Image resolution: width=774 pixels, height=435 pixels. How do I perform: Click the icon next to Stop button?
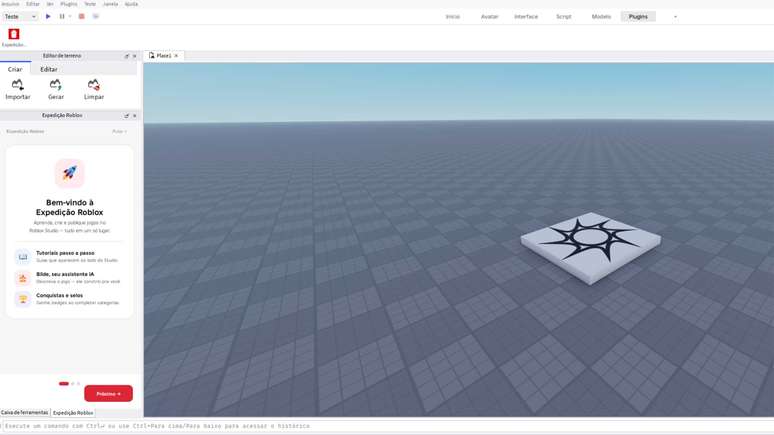pos(96,16)
